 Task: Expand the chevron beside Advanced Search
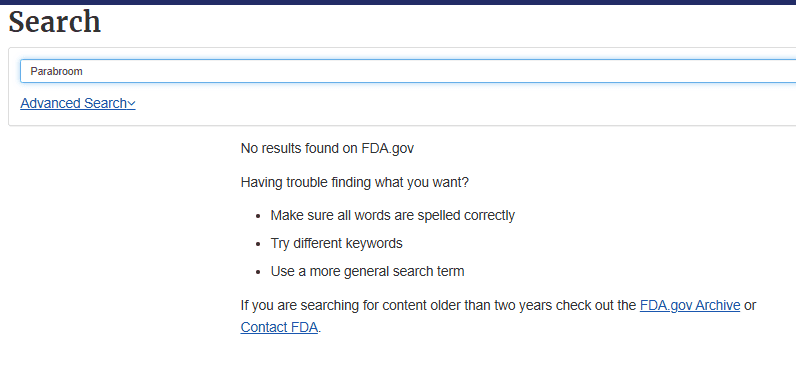(131, 104)
